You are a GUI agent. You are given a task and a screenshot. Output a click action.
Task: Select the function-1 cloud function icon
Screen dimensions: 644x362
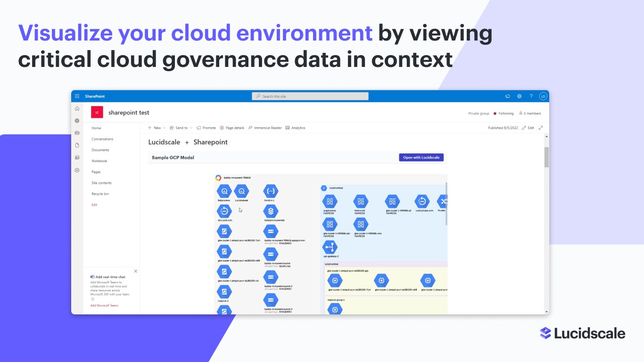coord(271,191)
